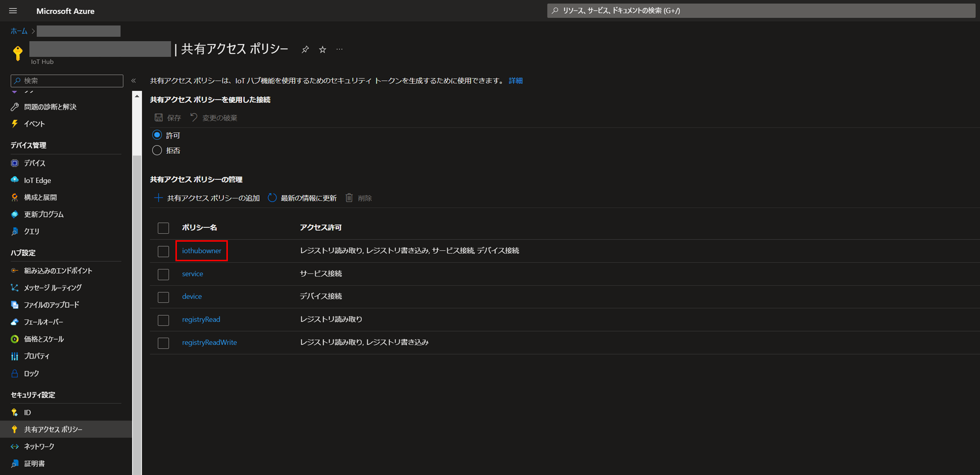Click the trash can 削除 icon
This screenshot has height=475, width=980.
pos(349,198)
